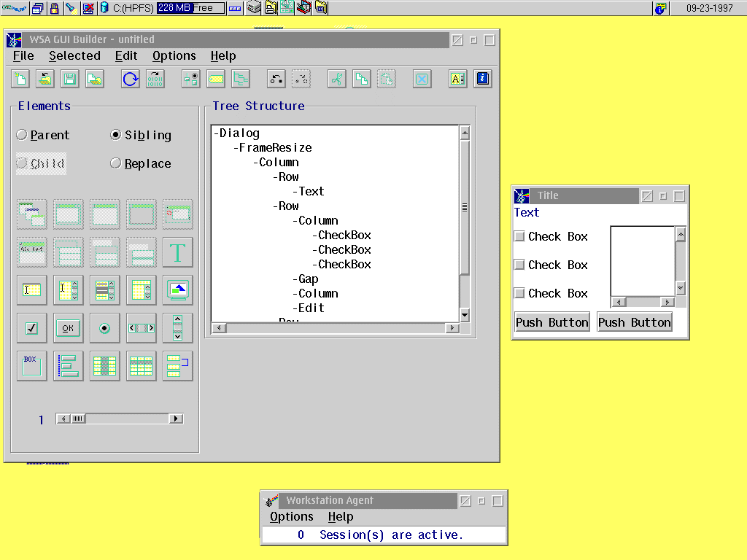Select the checkbox element in the palette
Screen dimensions: 747x560
coord(31,327)
